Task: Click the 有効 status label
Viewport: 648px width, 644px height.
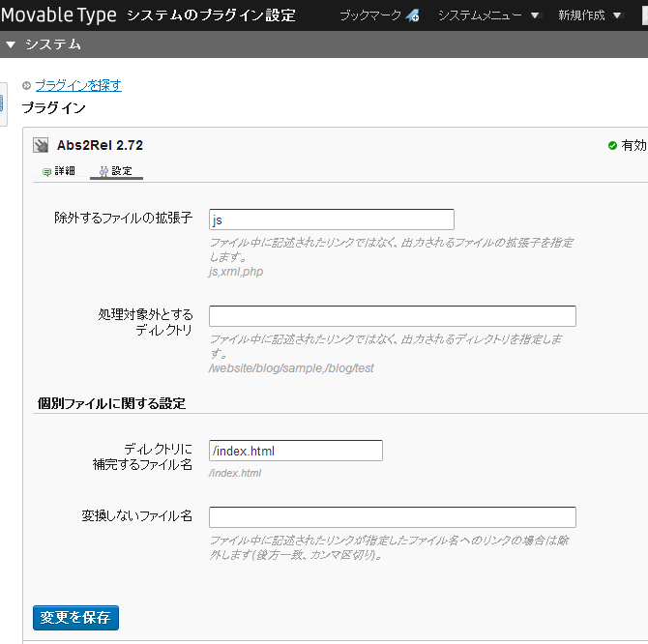Action: (633, 145)
